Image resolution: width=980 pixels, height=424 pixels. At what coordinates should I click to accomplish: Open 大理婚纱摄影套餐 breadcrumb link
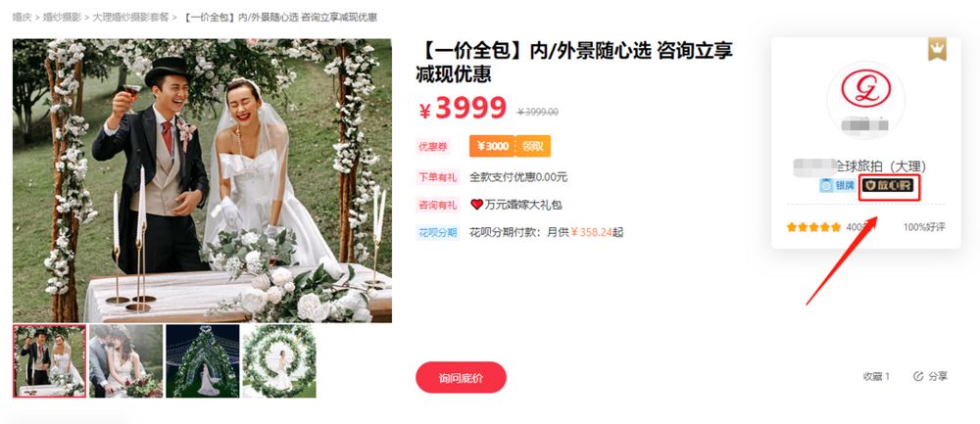(x=130, y=18)
